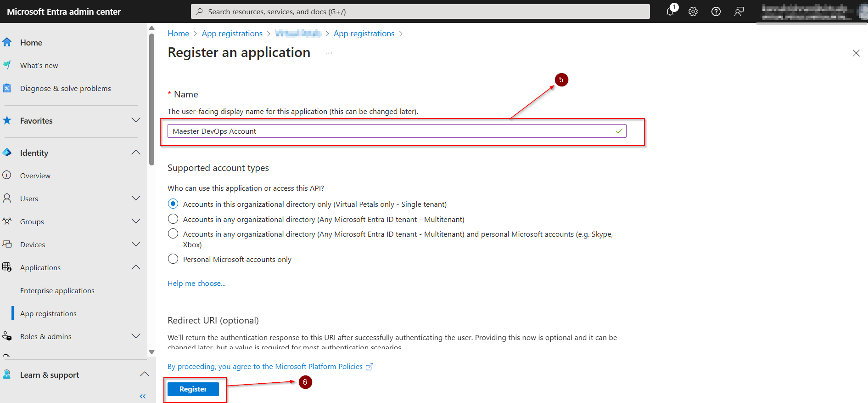Open What's new in the sidebar

coord(39,66)
